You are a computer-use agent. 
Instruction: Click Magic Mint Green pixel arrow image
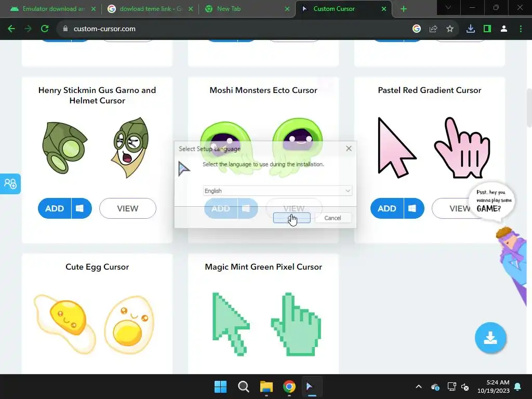coord(231,324)
